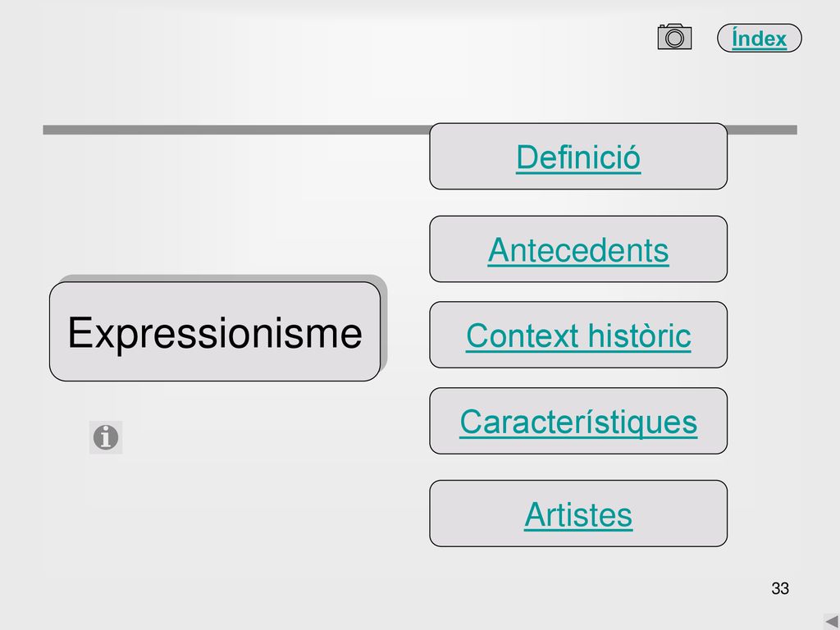Select the Expressionisme title box
This screenshot has height=630, width=840.
click(x=215, y=331)
